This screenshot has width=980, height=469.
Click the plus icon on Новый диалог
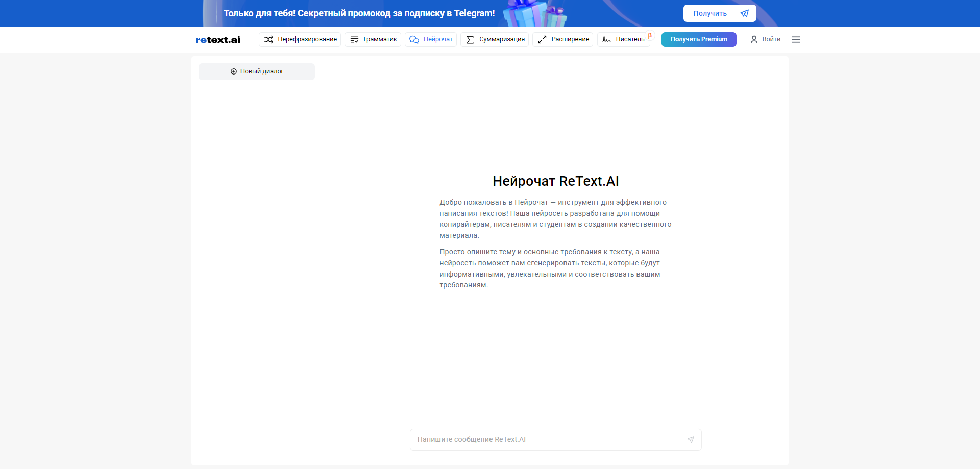[x=234, y=71]
